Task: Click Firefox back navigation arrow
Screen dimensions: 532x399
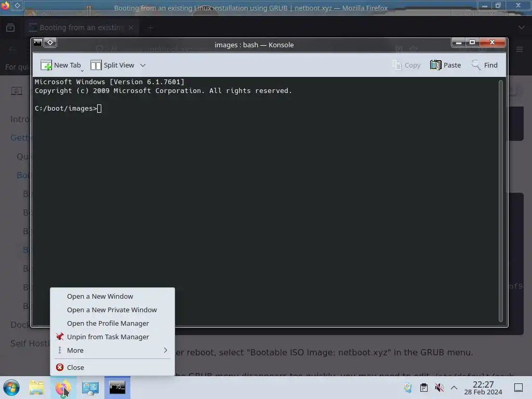Action: (x=12, y=49)
